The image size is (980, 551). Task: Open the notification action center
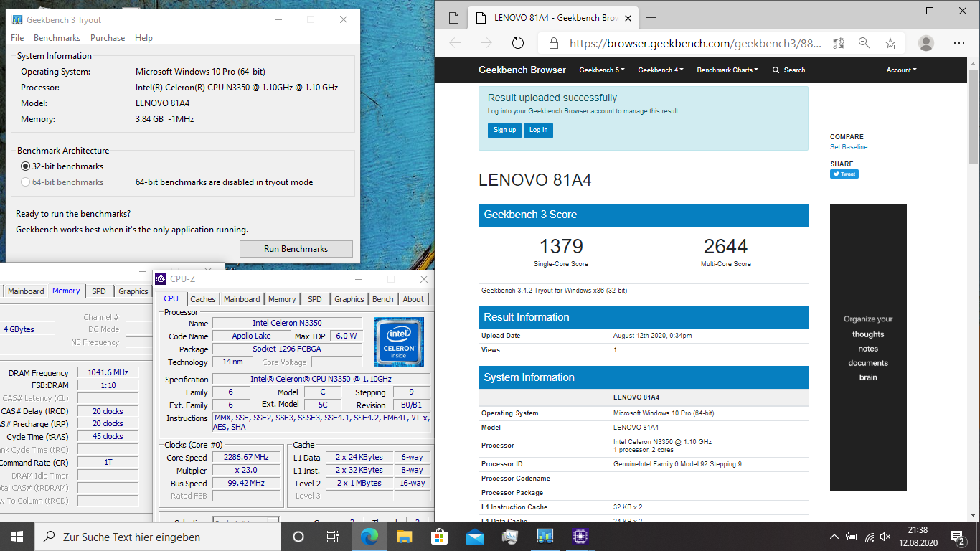pos(958,537)
